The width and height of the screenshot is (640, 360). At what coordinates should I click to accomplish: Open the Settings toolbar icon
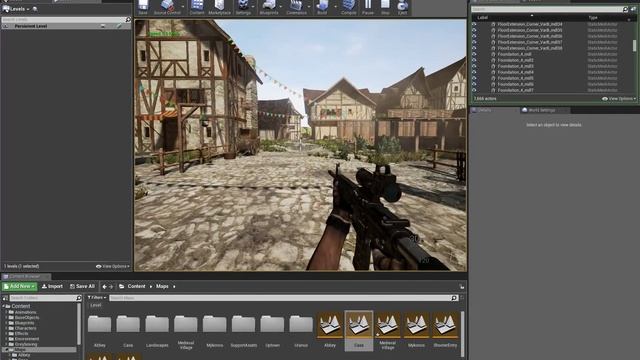click(243, 7)
